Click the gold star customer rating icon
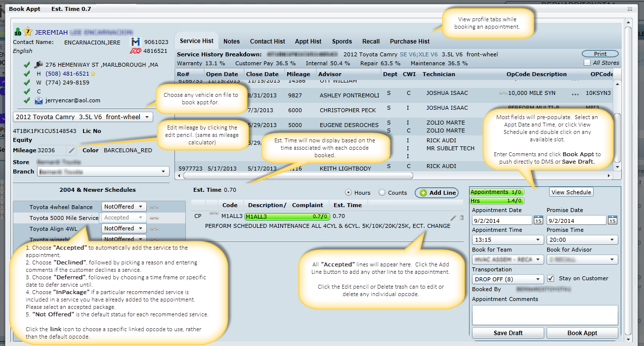The image size is (644, 346). tap(28, 32)
